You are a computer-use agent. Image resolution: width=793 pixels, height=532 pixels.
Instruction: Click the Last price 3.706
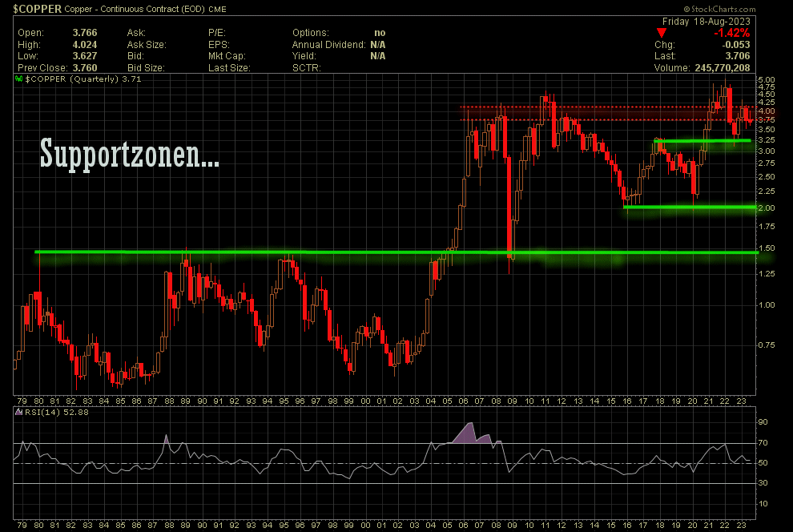pos(738,56)
